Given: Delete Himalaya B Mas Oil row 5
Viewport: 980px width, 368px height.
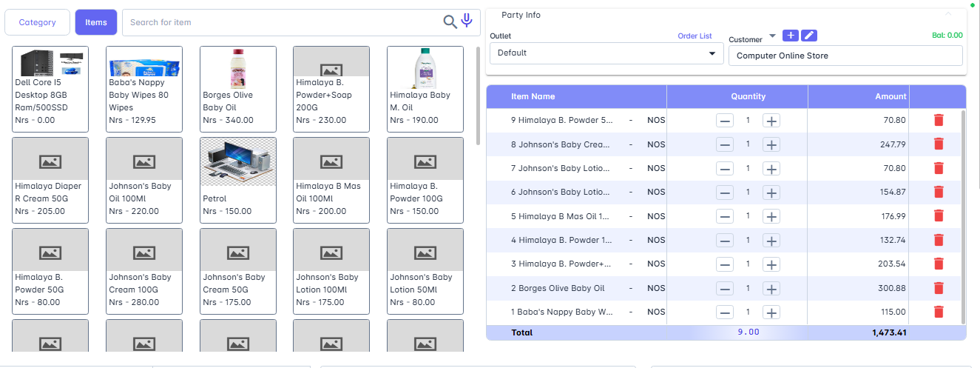Looking at the screenshot, I should (939, 215).
